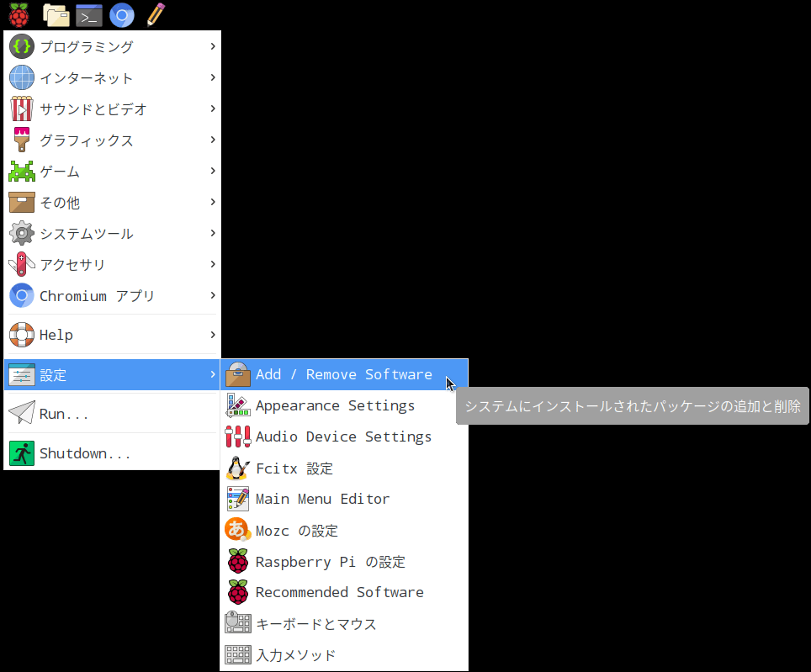Click the プログラミング curly braces icon
The width and height of the screenshot is (811, 672).
[22, 46]
